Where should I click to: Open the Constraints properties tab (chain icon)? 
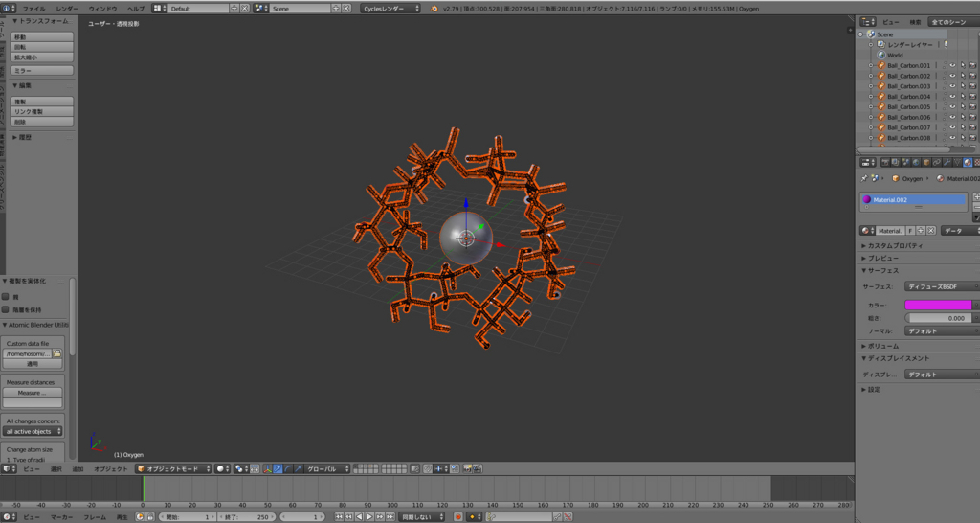point(936,162)
